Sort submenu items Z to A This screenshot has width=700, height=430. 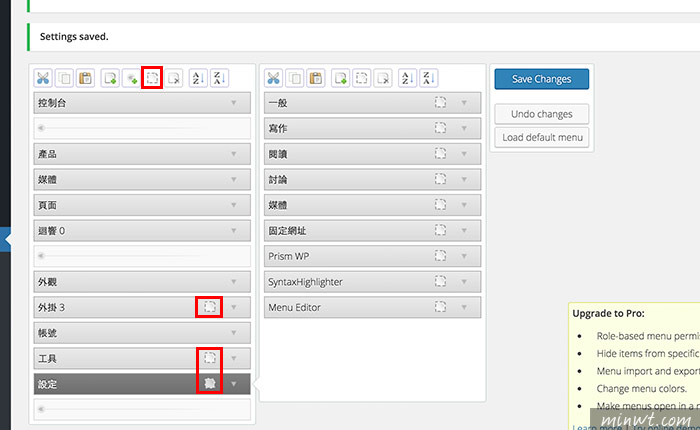pyautogui.click(x=429, y=78)
